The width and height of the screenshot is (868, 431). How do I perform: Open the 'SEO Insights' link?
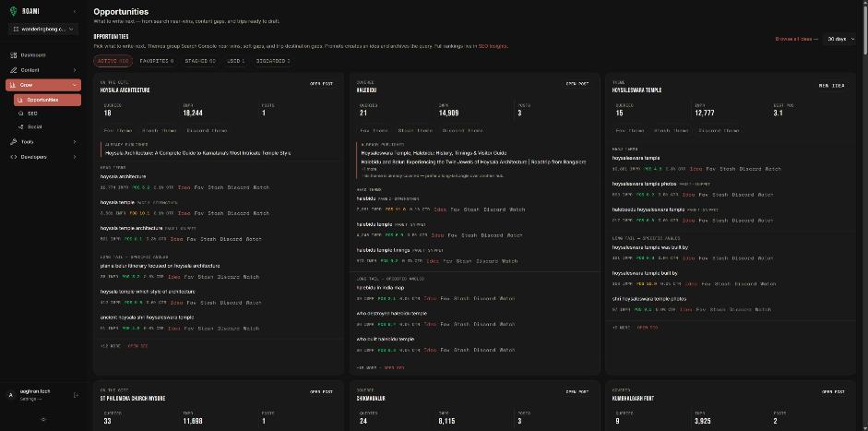[493, 46]
